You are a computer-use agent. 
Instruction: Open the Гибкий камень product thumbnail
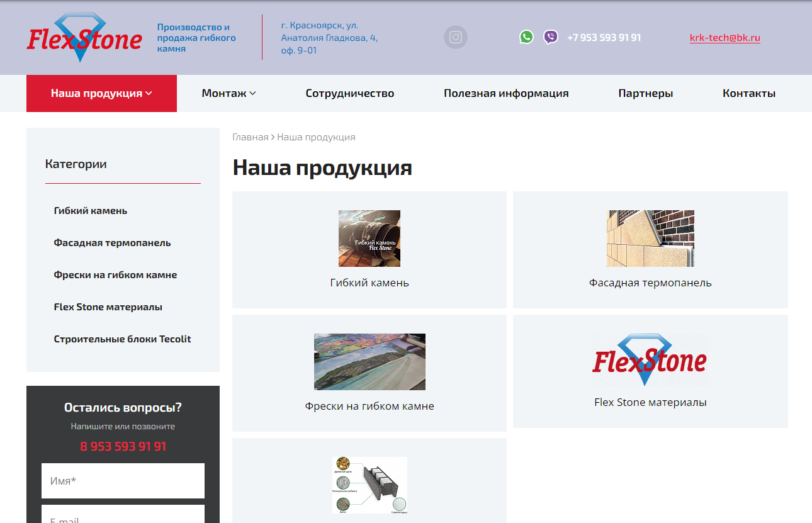(369, 239)
